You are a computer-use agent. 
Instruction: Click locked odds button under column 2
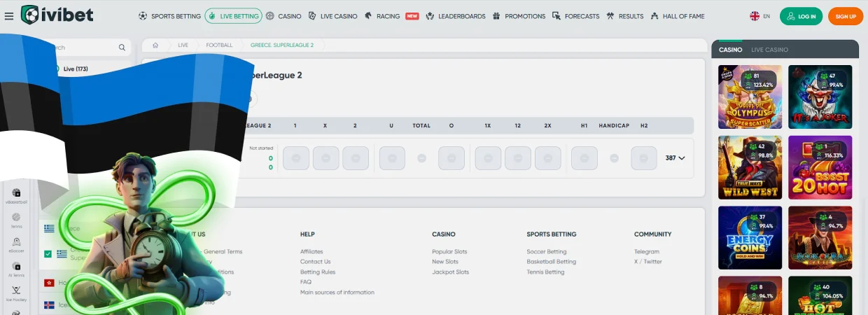pos(356,158)
